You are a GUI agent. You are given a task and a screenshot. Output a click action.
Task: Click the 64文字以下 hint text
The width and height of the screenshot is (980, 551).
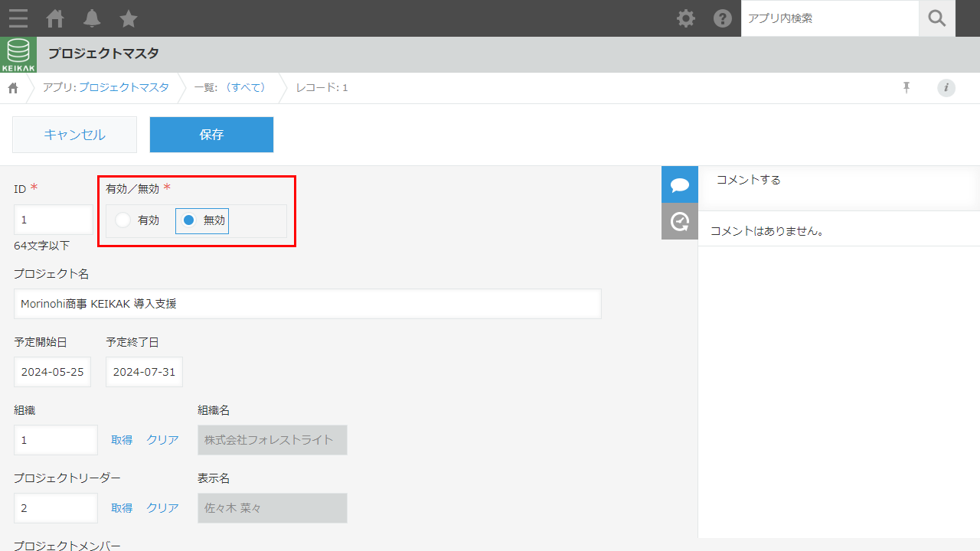pos(41,246)
